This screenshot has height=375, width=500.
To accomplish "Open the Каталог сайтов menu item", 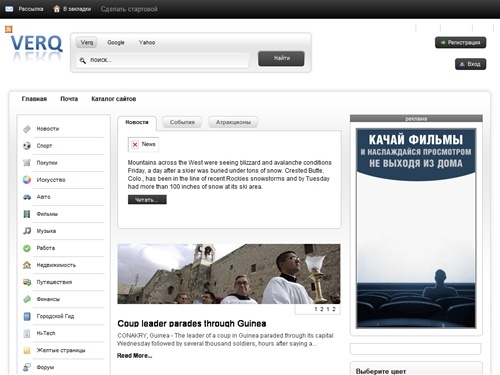I will (114, 99).
